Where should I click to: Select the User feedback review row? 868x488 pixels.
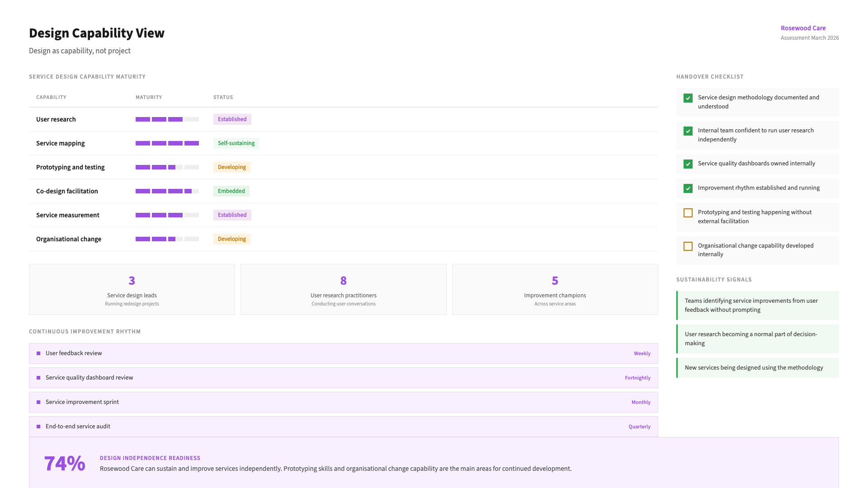344,353
